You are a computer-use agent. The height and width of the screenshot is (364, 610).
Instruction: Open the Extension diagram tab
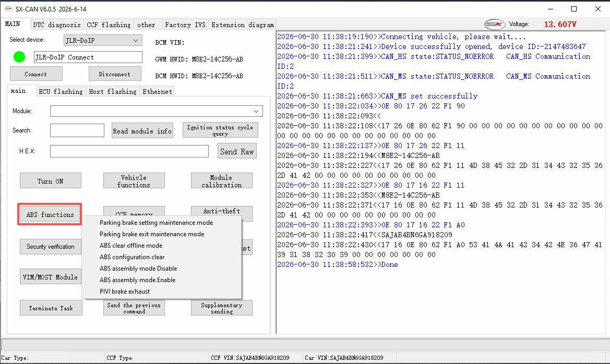click(243, 25)
